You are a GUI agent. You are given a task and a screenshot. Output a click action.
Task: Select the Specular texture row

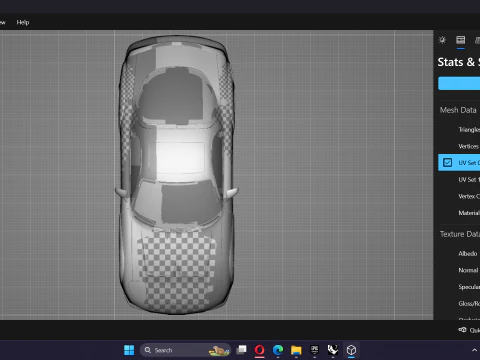click(x=459, y=287)
